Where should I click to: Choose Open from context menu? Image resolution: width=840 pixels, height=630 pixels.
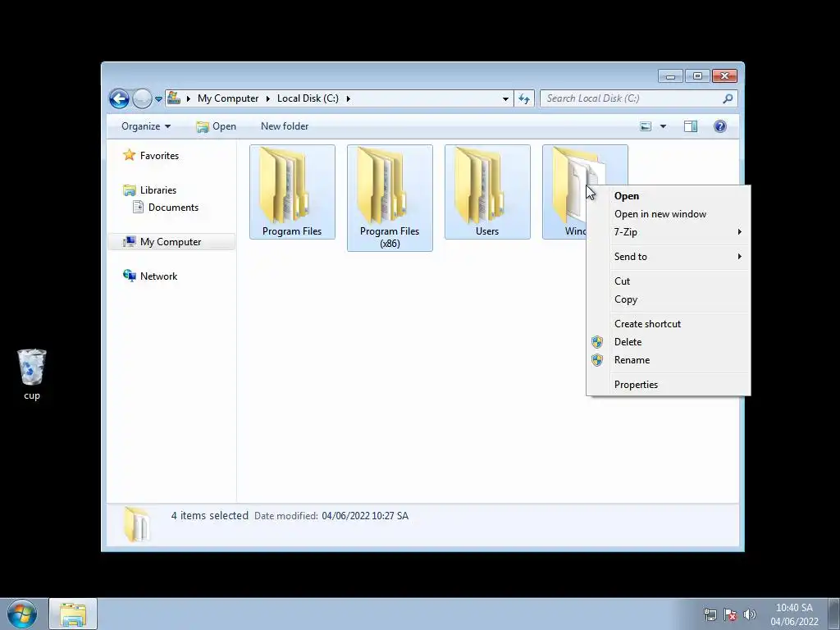[x=669, y=196]
